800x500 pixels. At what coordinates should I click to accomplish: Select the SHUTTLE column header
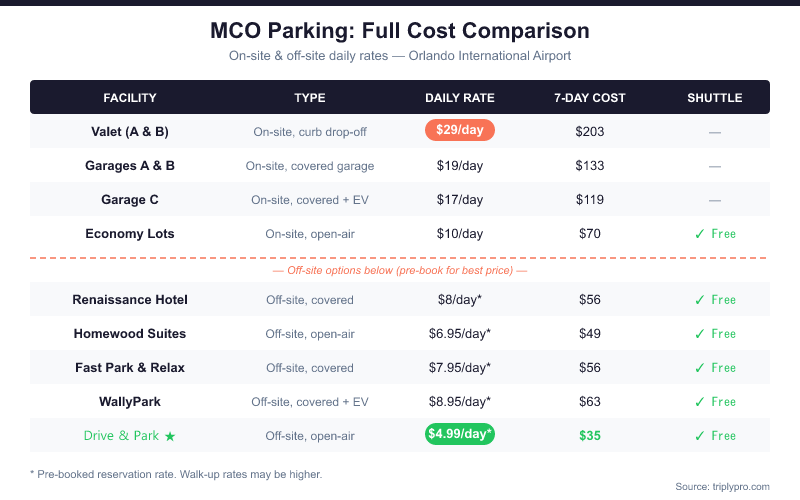(x=714, y=97)
